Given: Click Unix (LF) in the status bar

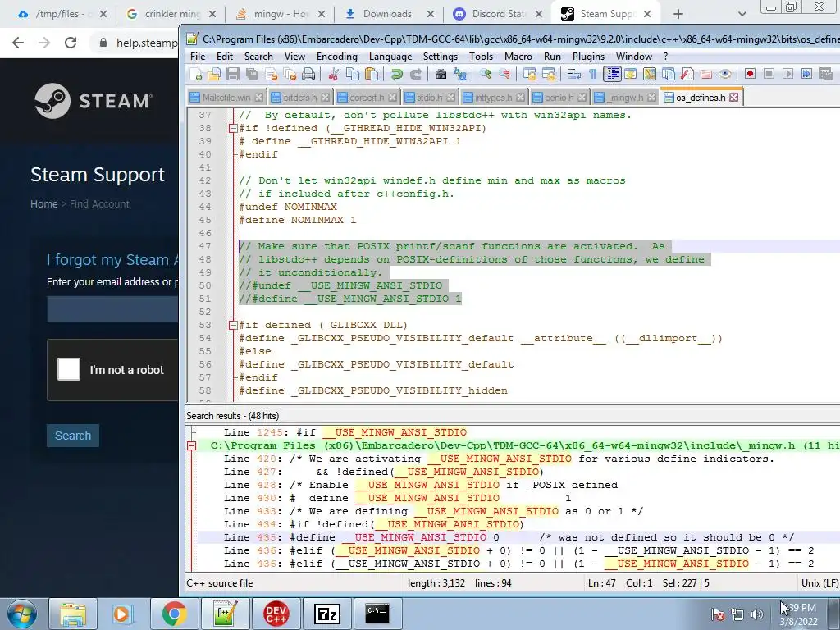Looking at the screenshot, I should (819, 583).
